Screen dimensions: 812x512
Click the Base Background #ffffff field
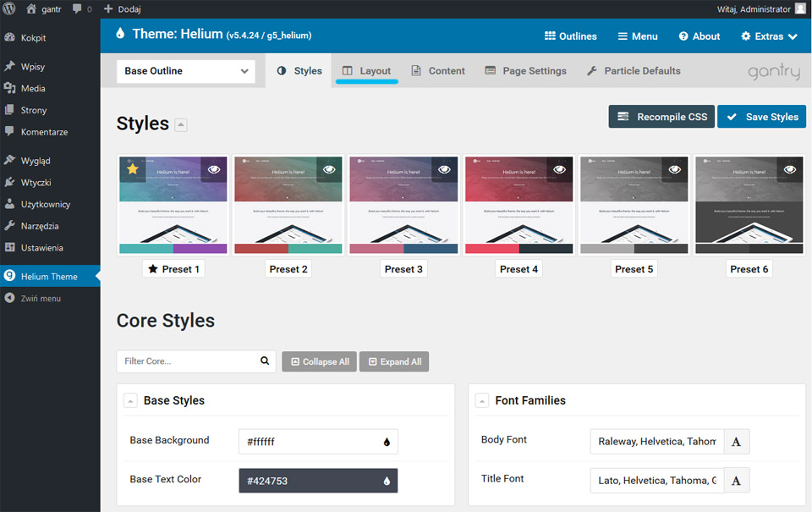pyautogui.click(x=318, y=442)
